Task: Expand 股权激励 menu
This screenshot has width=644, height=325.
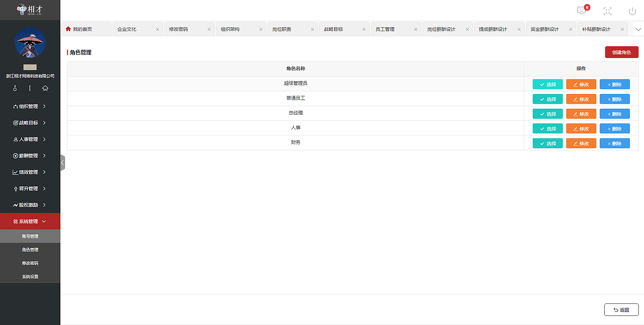Action: pos(30,205)
